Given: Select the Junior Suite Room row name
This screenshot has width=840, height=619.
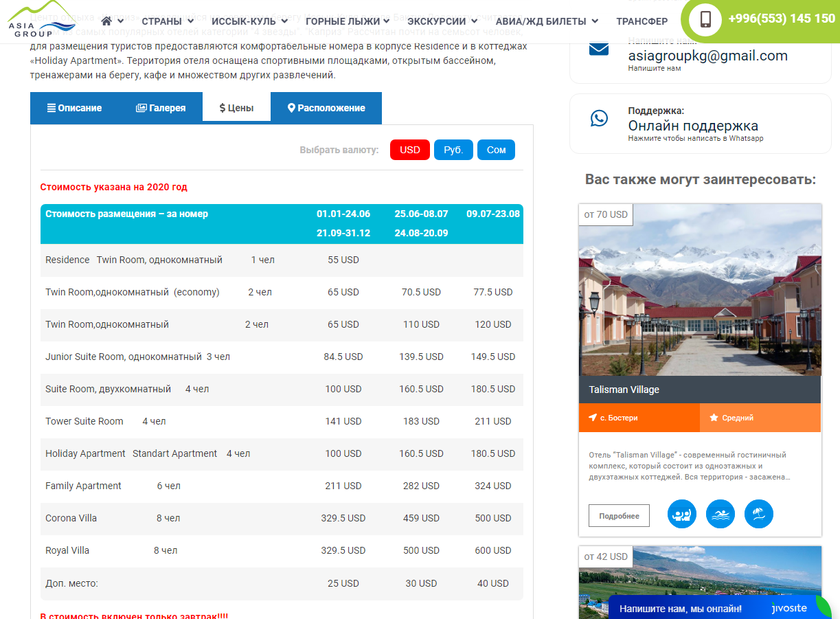Looking at the screenshot, I should 124,357.
